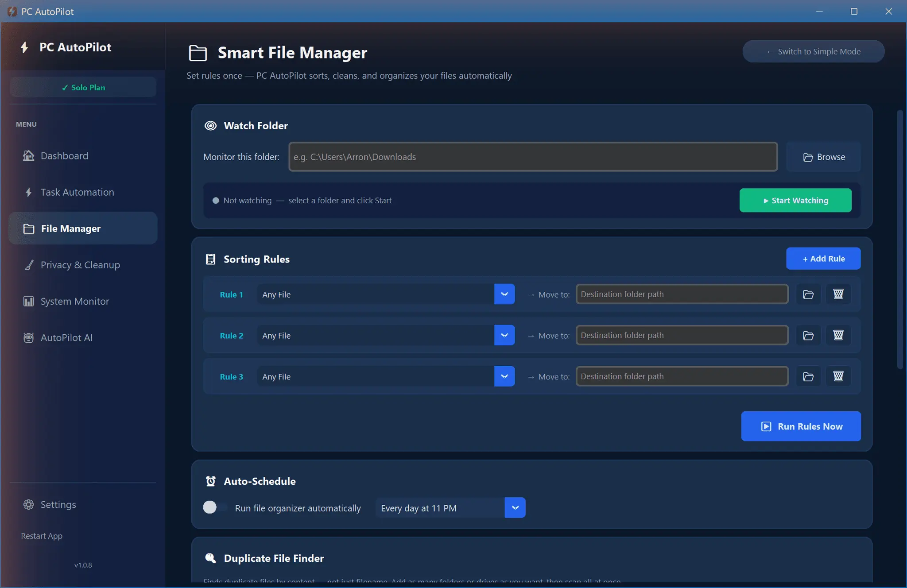Toggle Run file organizer automatically switch
This screenshot has height=588, width=907.
[x=215, y=507]
